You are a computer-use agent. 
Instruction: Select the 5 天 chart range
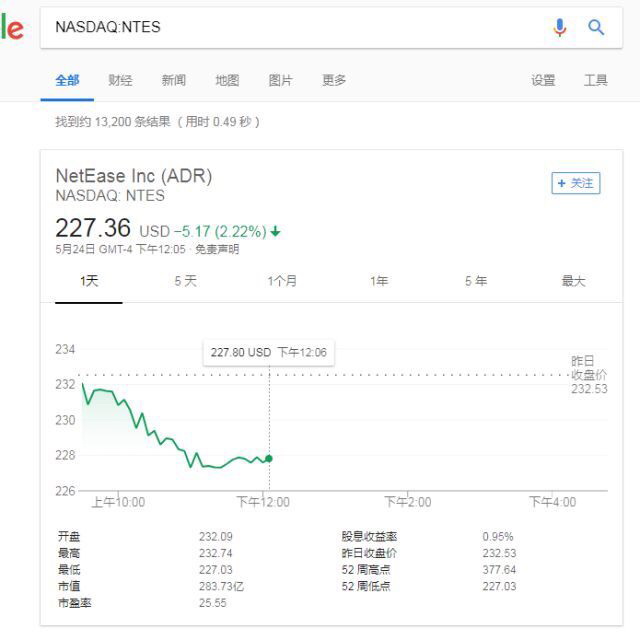(x=186, y=281)
